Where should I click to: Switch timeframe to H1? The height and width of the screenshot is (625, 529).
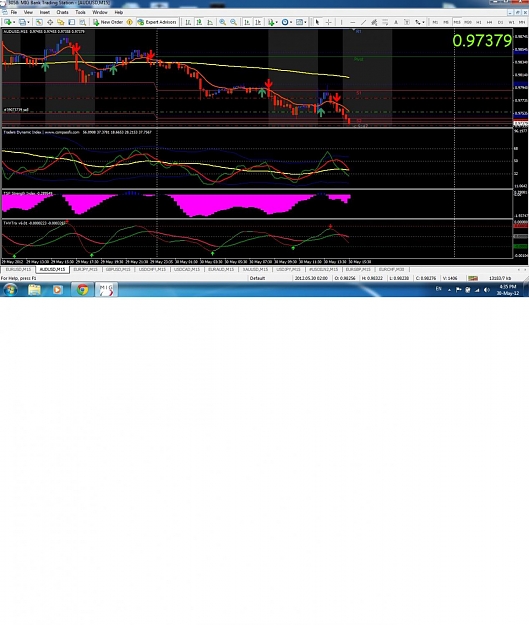[479, 22]
